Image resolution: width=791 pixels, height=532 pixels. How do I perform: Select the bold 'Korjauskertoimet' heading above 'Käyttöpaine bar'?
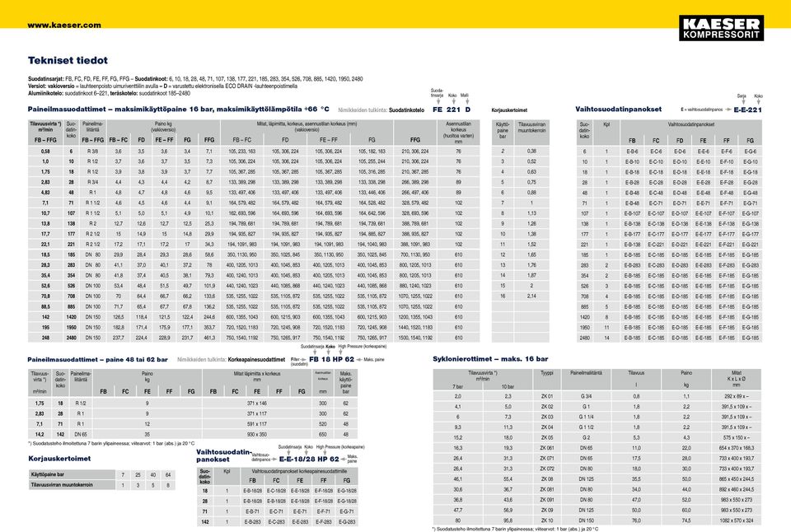coord(59,459)
